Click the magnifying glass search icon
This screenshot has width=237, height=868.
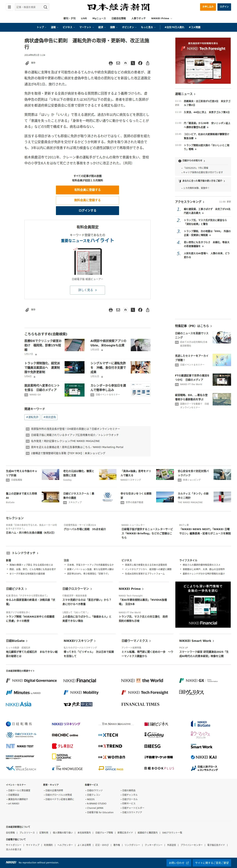point(46,7)
